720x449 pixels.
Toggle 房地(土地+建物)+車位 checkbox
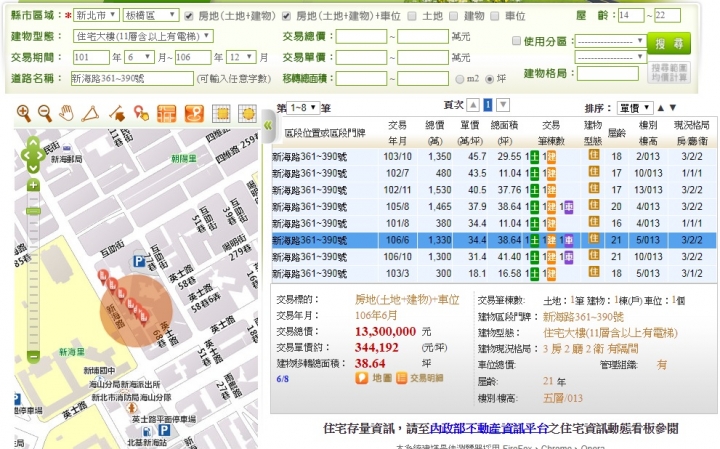coord(287,16)
